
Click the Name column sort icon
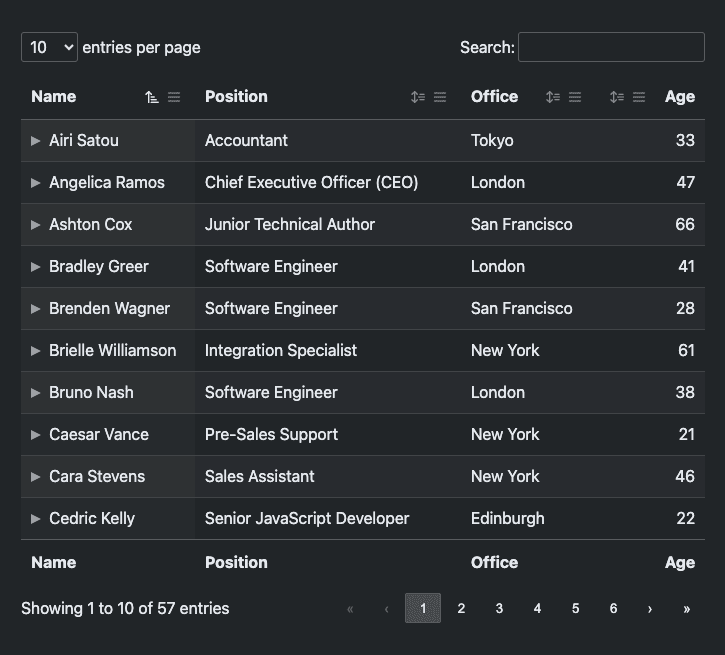coord(152,97)
